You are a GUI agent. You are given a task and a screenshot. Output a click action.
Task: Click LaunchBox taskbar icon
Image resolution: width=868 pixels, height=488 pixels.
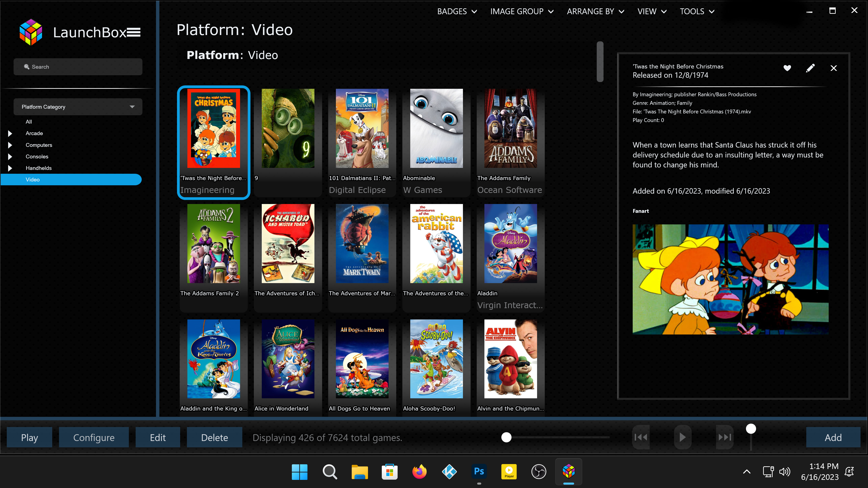(569, 472)
